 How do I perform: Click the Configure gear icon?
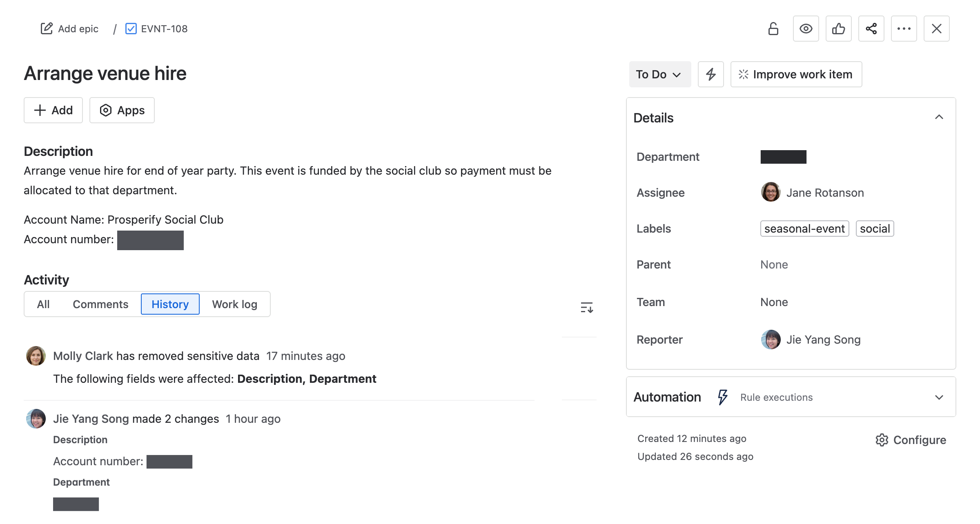(x=882, y=440)
